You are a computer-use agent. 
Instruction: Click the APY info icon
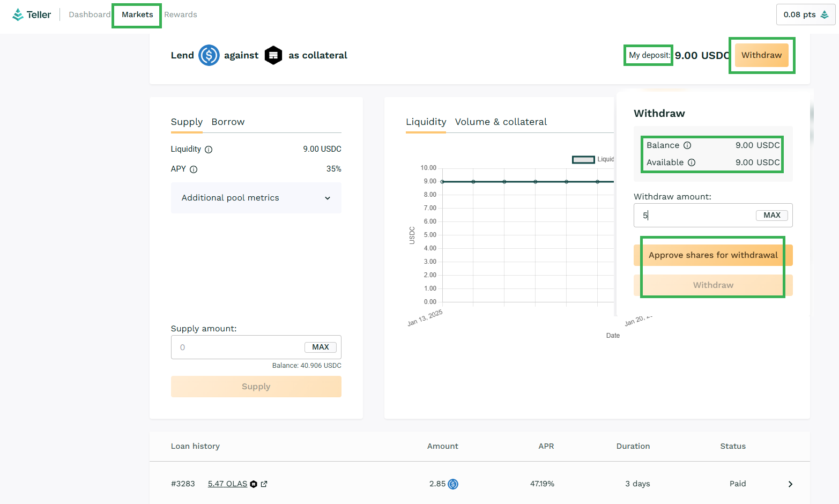point(194,169)
